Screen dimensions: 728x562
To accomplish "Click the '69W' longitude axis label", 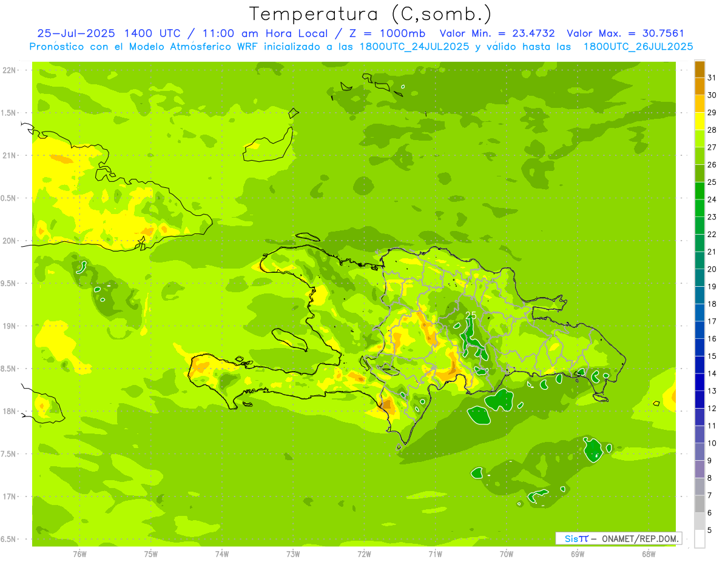I will (x=578, y=554).
